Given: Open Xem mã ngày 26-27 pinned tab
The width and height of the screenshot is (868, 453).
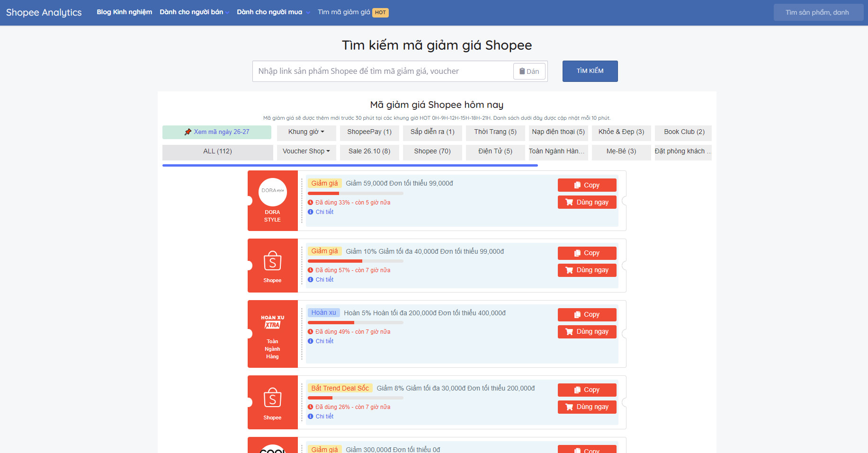Looking at the screenshot, I should pyautogui.click(x=217, y=132).
